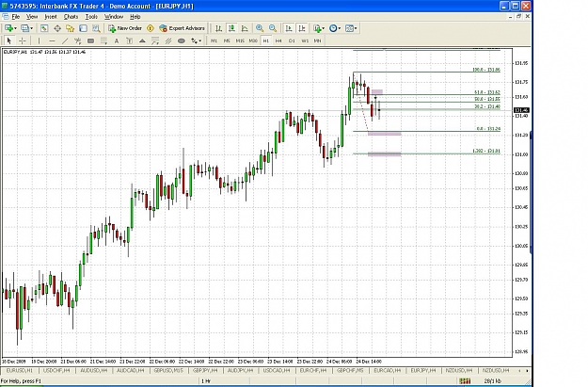
Task: Switch to the EURCAD,H4 chart tab
Action: coord(388,370)
